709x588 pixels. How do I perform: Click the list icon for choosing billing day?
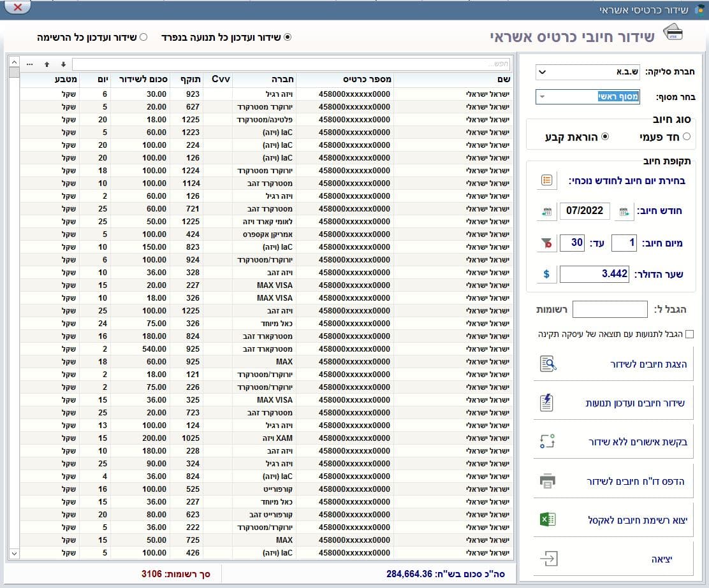[546, 180]
